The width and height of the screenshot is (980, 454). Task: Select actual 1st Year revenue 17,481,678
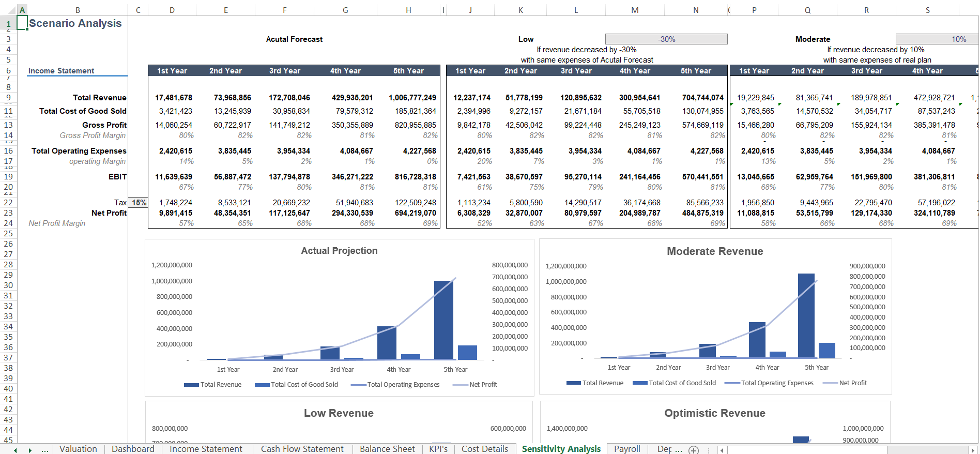[x=174, y=98]
